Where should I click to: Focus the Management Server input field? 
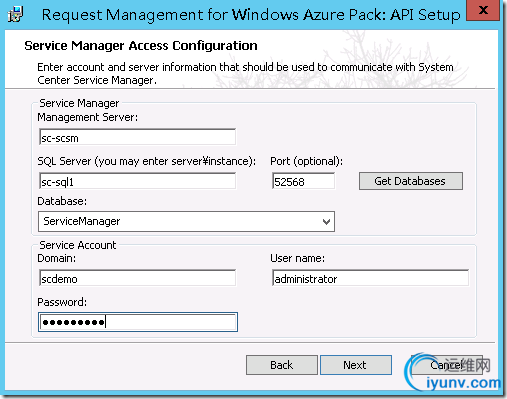pyautogui.click(x=137, y=137)
